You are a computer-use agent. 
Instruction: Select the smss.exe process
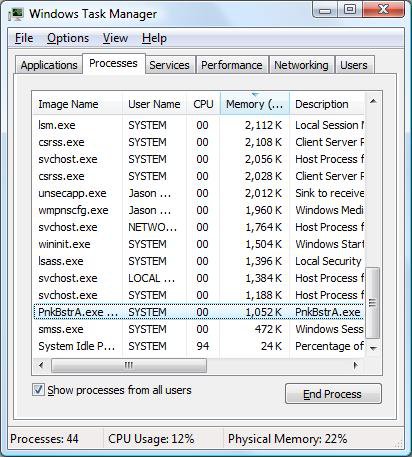(198, 329)
